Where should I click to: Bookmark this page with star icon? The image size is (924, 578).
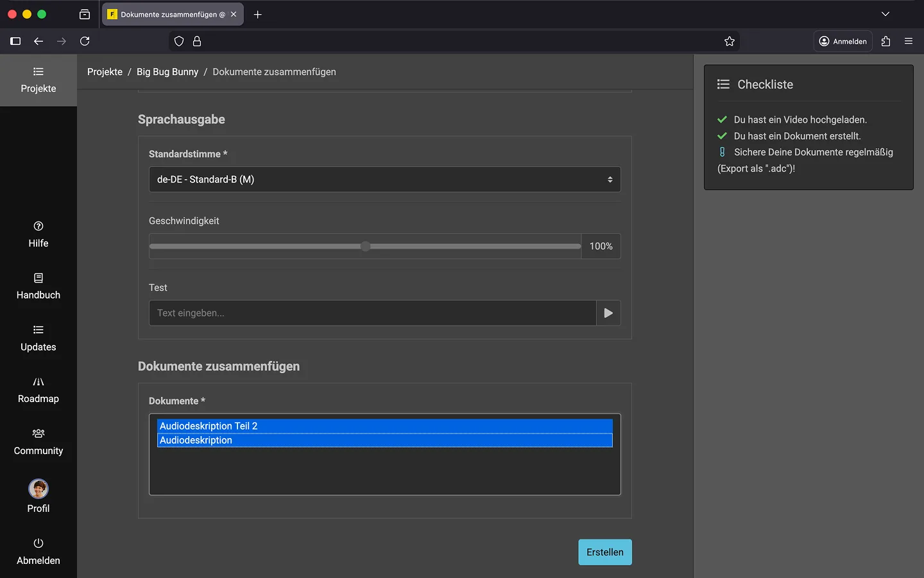pyautogui.click(x=730, y=41)
